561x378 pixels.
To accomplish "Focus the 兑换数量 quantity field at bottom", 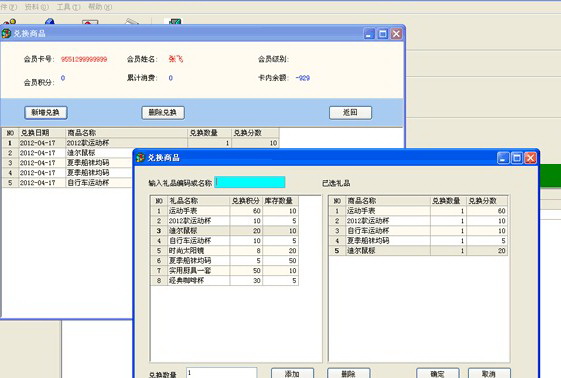I will 221,373.
